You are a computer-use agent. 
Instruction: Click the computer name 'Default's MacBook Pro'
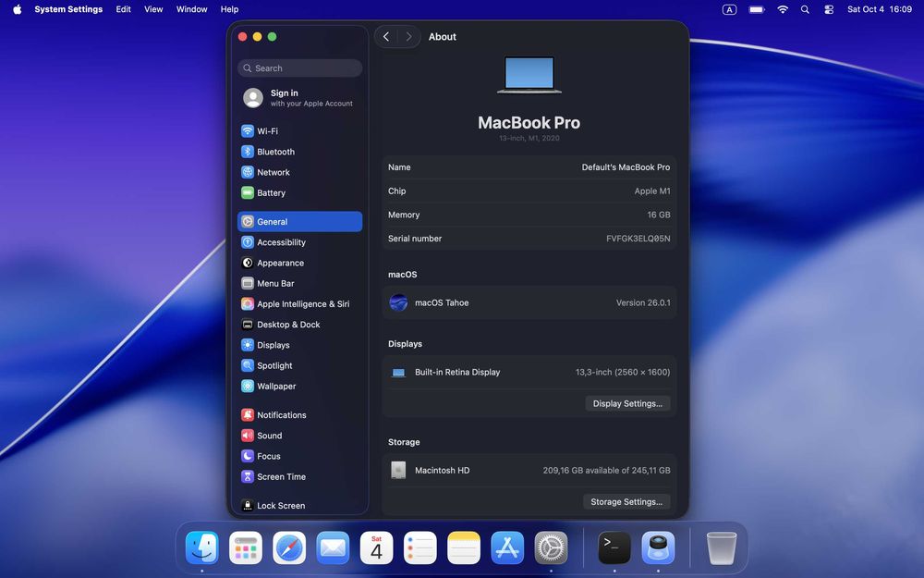tap(626, 167)
